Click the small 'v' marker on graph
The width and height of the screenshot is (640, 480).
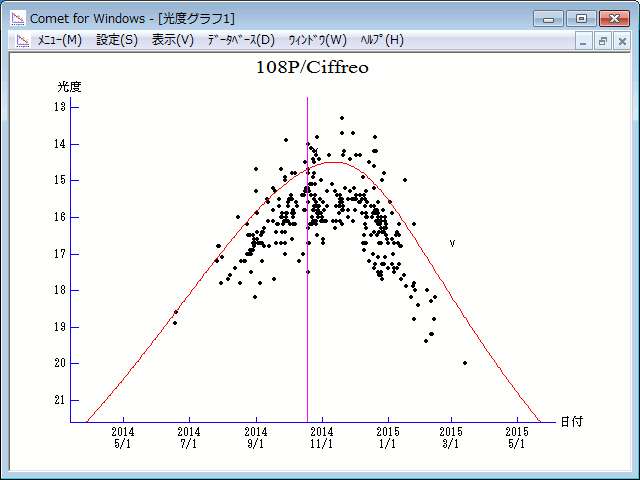coord(452,243)
